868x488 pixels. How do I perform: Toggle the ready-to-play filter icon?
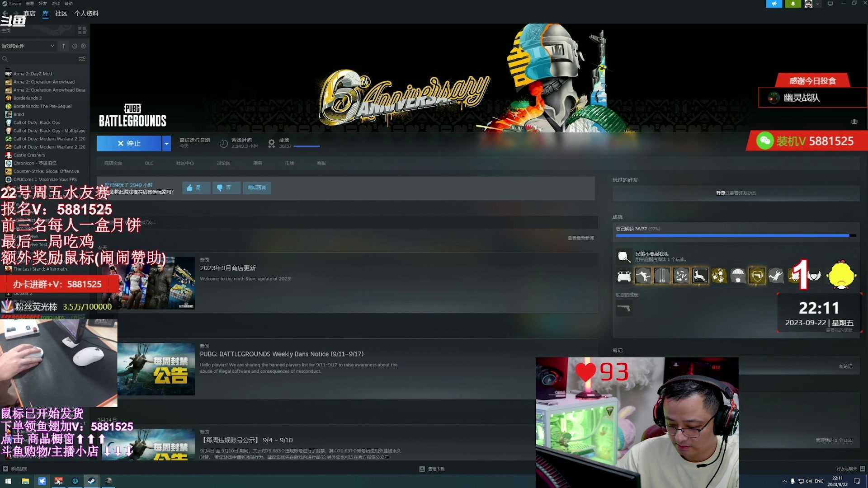pos(83,46)
